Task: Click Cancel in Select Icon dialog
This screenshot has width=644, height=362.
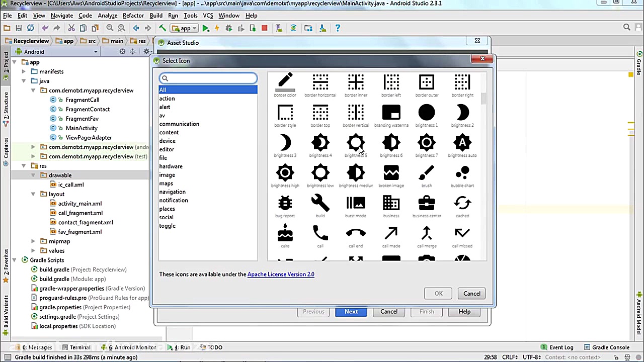Action: [472, 294]
